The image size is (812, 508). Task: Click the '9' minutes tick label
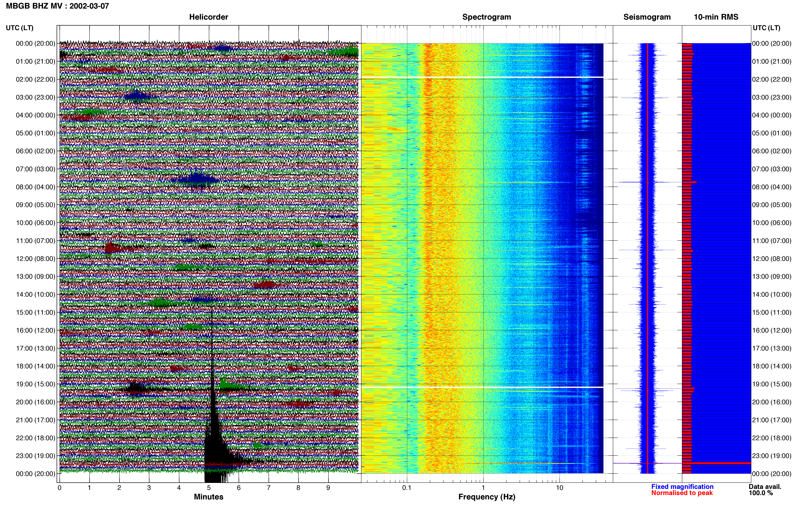tap(328, 488)
